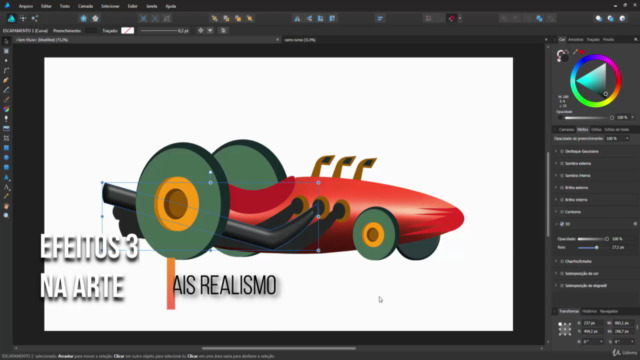Switch to Pixel persona icon
Screen dimensions: 640x360
(x=23, y=18)
